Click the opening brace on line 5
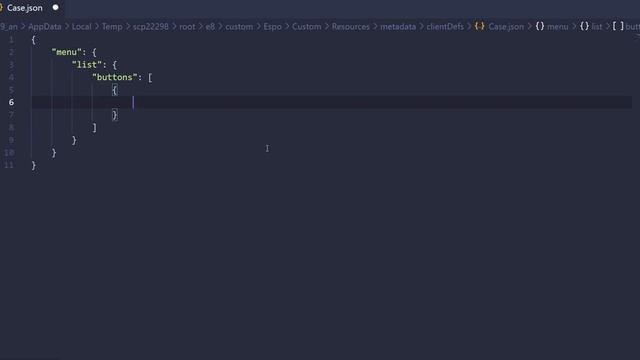This screenshot has height=360, width=640. pyautogui.click(x=115, y=90)
